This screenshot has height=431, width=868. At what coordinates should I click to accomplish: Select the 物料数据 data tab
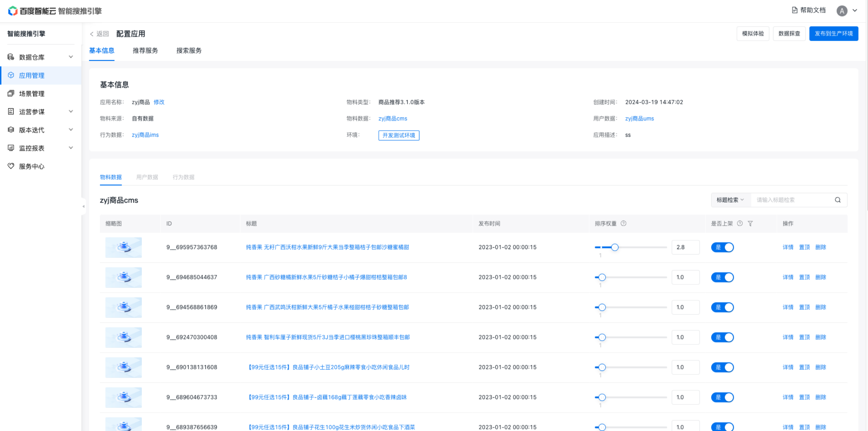111,177
